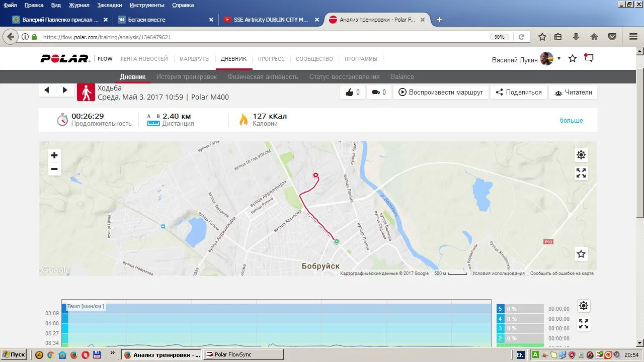Click the star icon beside the profile
Screen dimensions: 644x362
tap(573, 59)
